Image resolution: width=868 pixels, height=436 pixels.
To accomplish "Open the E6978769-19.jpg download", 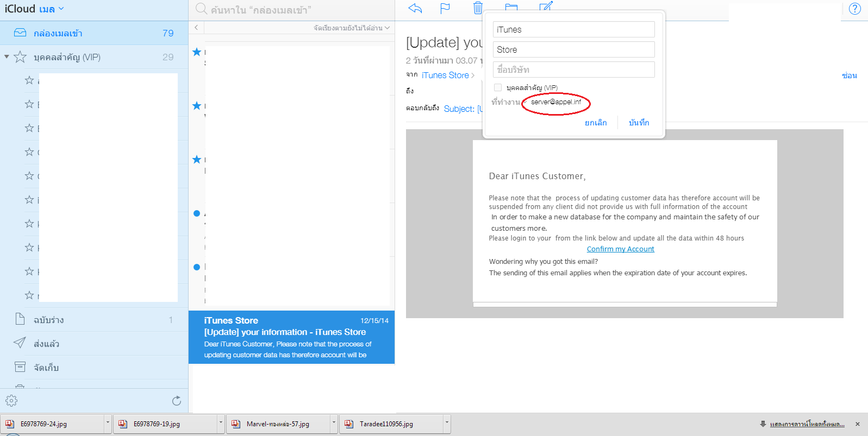I will click(x=166, y=424).
